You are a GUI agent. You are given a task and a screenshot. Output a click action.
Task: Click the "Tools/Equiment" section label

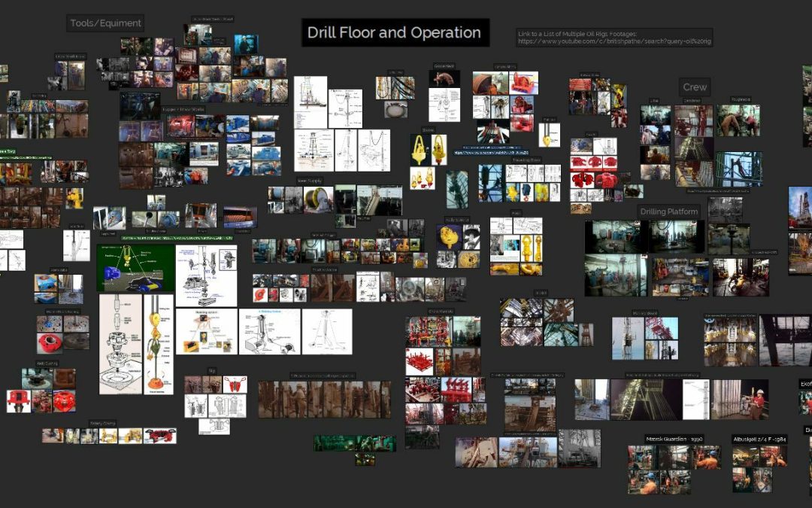105,23
